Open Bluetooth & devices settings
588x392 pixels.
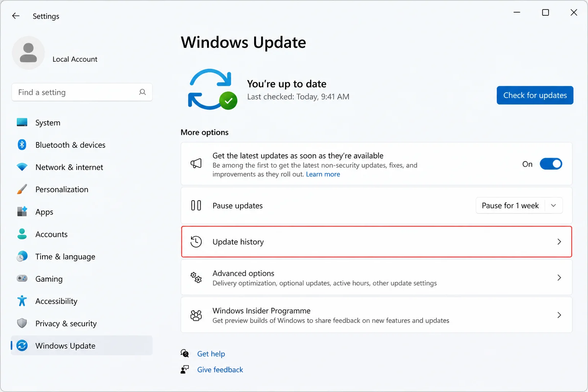(x=82, y=145)
